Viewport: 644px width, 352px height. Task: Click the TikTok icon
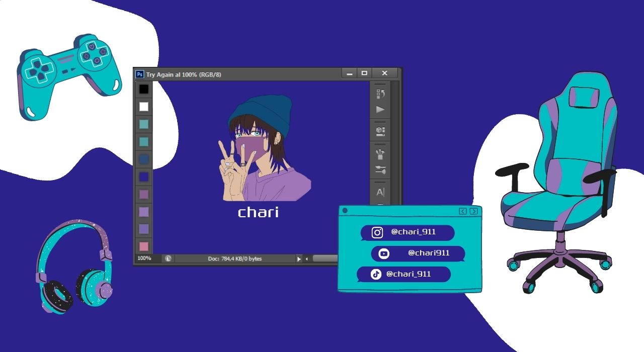click(376, 274)
